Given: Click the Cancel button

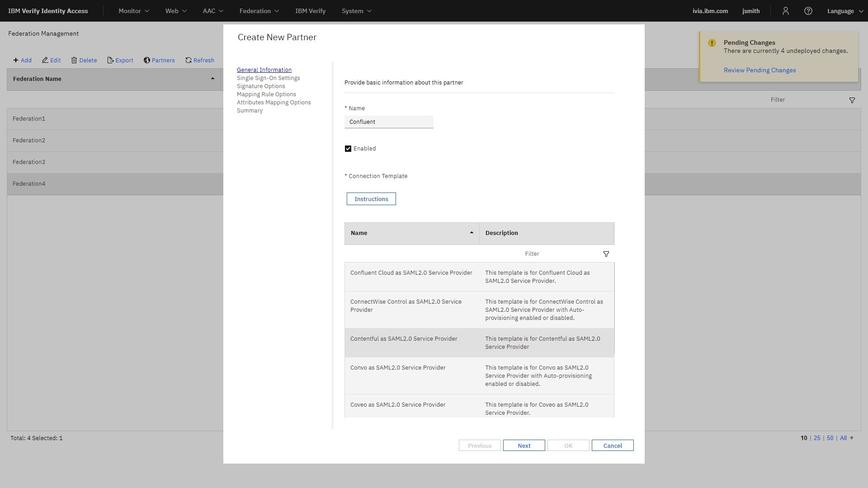Looking at the screenshot, I should click(x=613, y=446).
